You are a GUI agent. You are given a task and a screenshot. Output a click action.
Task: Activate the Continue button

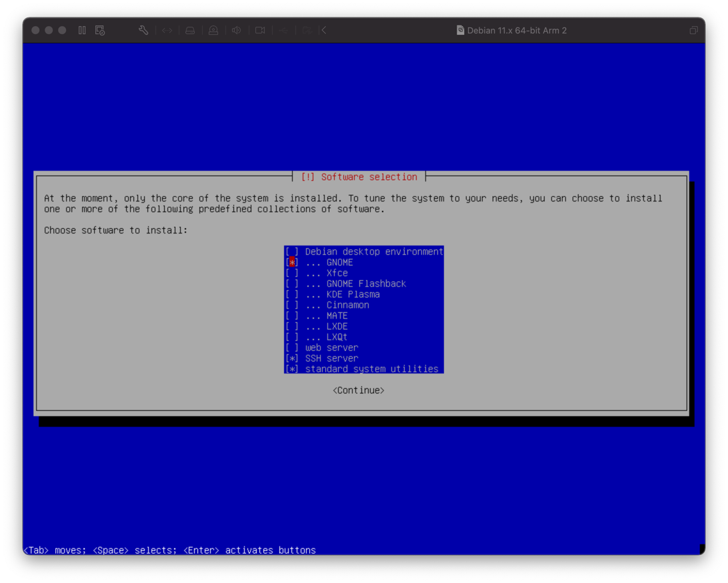pyautogui.click(x=359, y=391)
